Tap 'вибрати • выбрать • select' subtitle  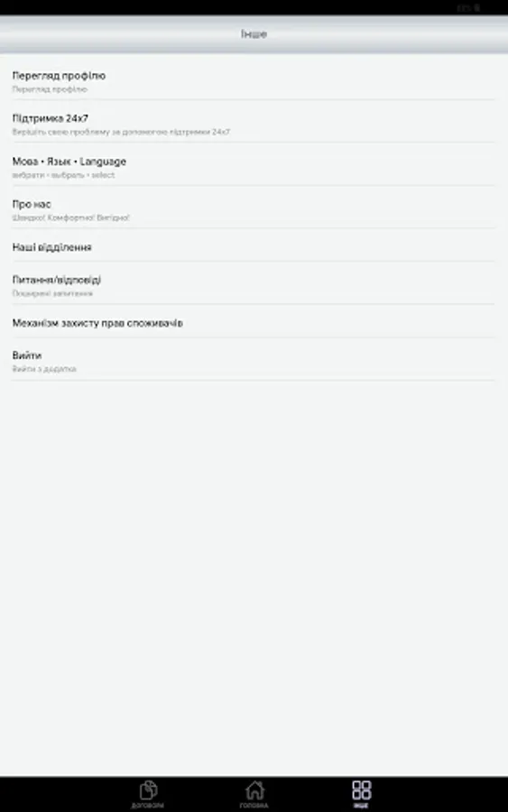tap(64, 175)
